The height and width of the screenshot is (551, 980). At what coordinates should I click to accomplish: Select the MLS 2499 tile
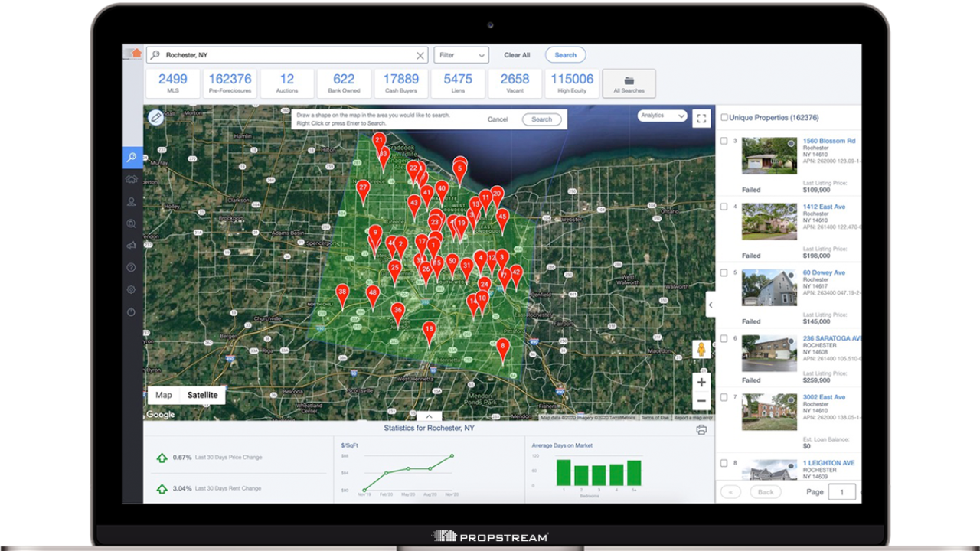[173, 83]
